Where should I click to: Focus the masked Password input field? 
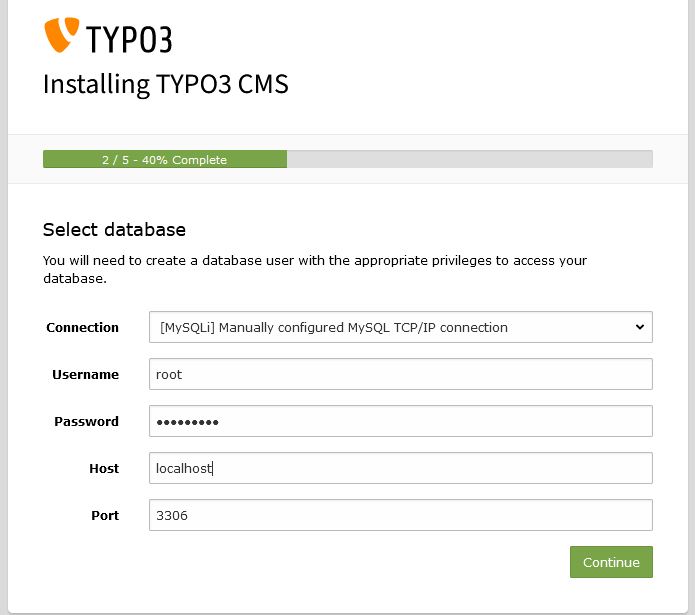[x=400, y=421]
